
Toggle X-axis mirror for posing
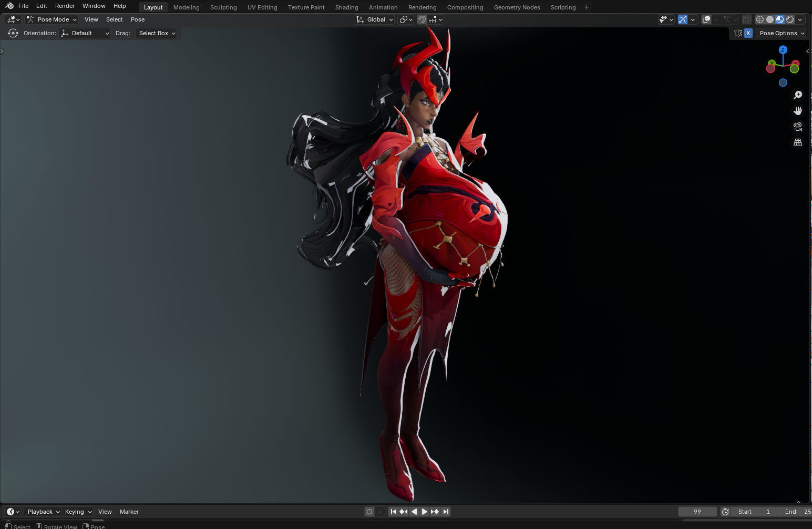[748, 33]
